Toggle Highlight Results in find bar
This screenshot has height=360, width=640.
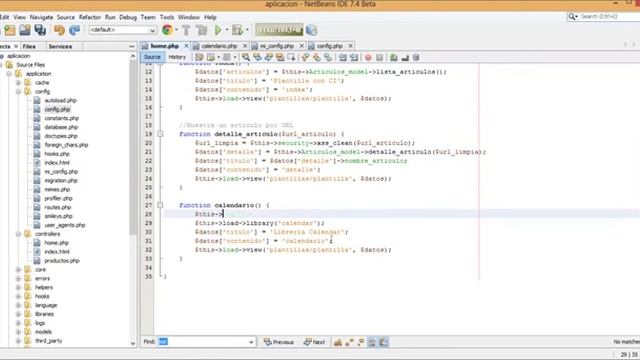pos(372,342)
